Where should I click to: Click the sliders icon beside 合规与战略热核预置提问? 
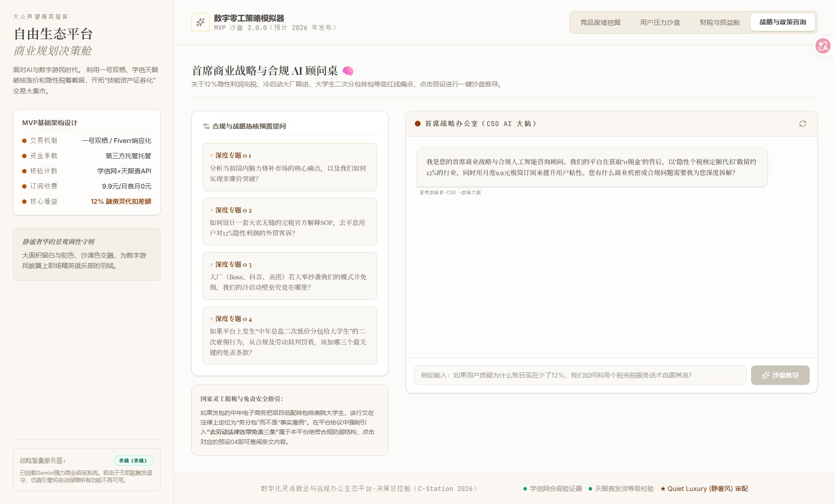click(x=206, y=126)
